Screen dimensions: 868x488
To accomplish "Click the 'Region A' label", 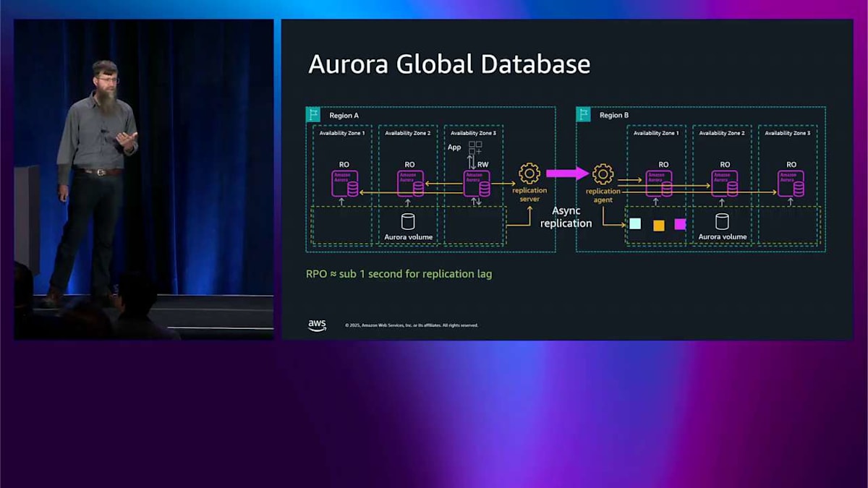I will click(344, 116).
